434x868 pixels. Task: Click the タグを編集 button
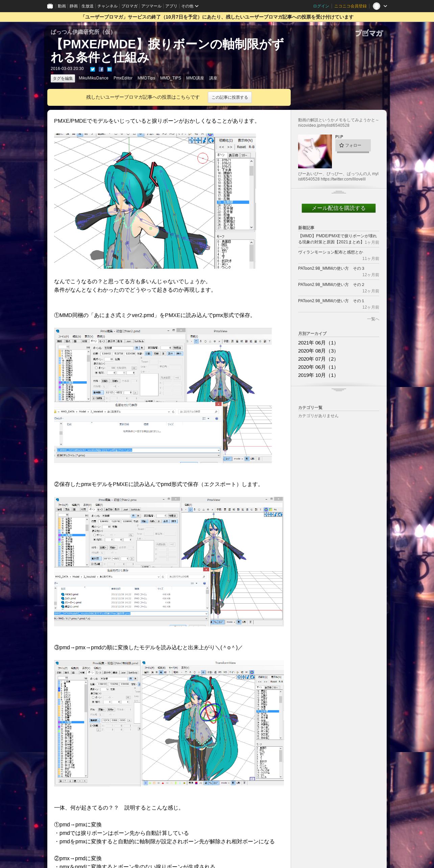click(x=63, y=78)
